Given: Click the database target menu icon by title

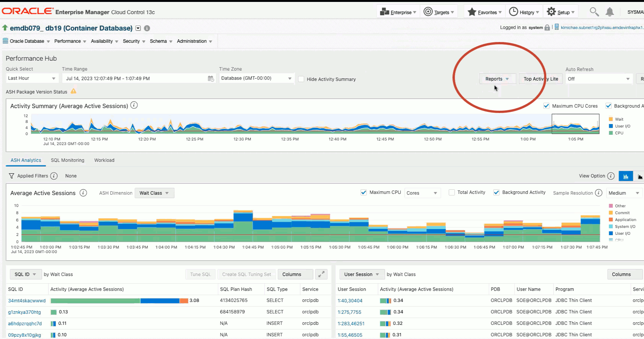Looking at the screenshot, I should pyautogui.click(x=138, y=28).
